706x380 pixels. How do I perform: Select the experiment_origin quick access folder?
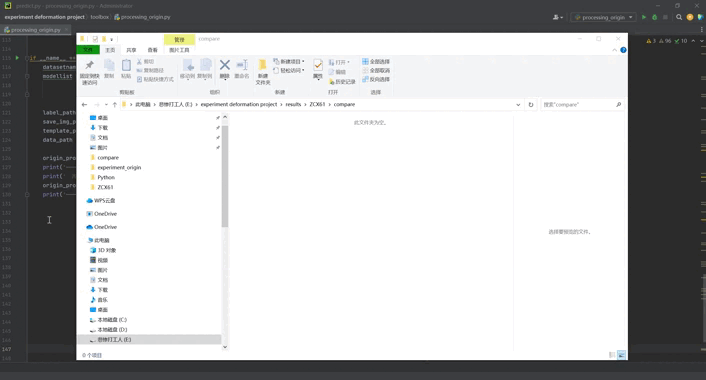pyautogui.click(x=119, y=167)
